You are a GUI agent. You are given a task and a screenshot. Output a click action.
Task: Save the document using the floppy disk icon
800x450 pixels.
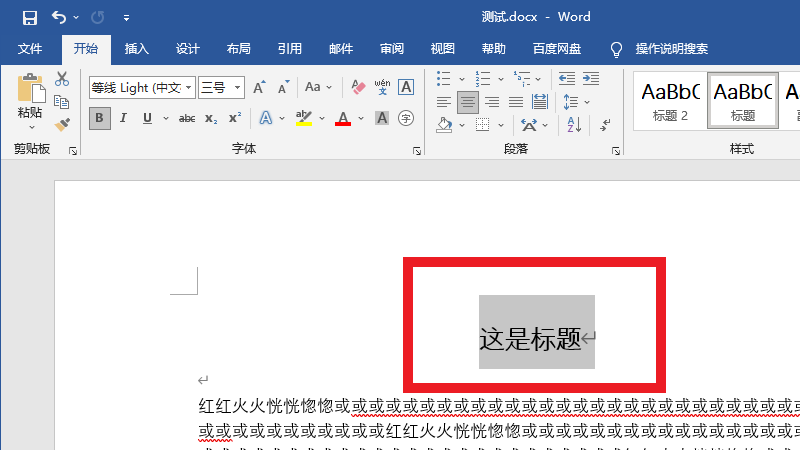[x=29, y=17]
